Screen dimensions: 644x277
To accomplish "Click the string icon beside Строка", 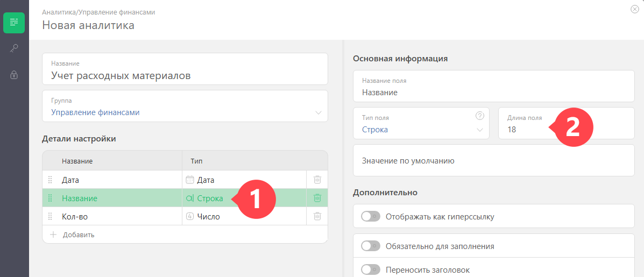I will [x=190, y=198].
